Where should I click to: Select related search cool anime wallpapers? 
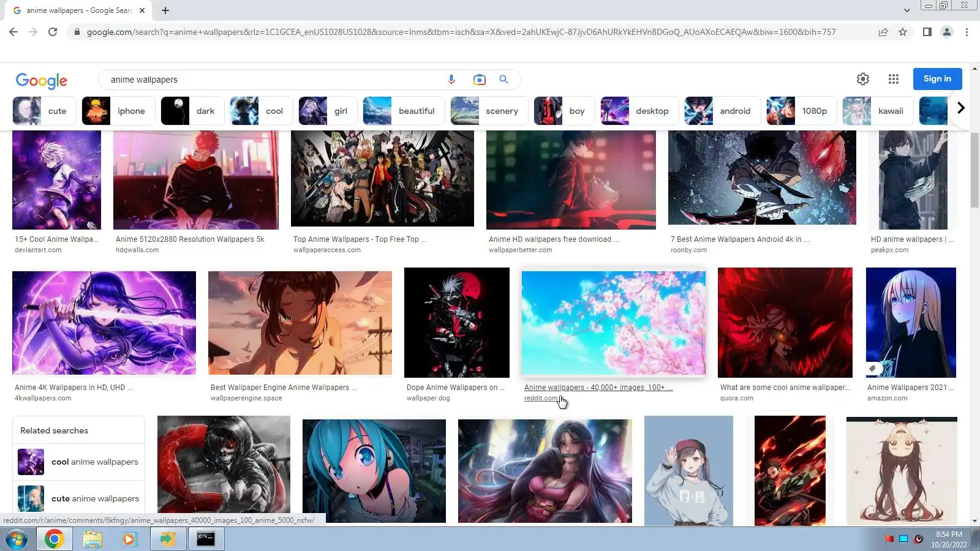tap(78, 462)
